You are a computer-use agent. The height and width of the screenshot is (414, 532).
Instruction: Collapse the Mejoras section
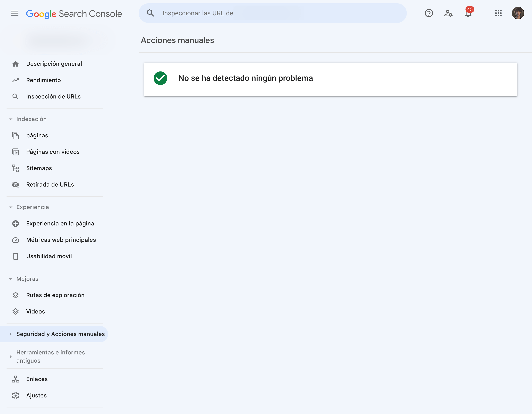coord(27,279)
